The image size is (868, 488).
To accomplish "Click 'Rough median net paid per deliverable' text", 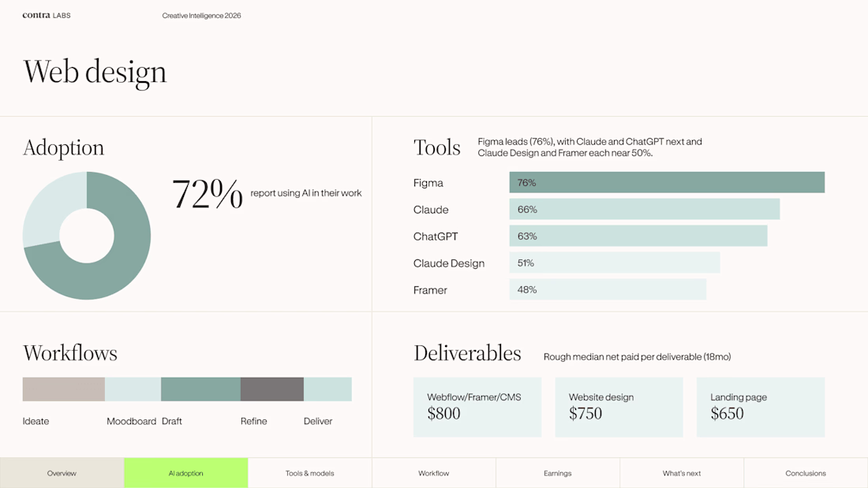I will (637, 357).
